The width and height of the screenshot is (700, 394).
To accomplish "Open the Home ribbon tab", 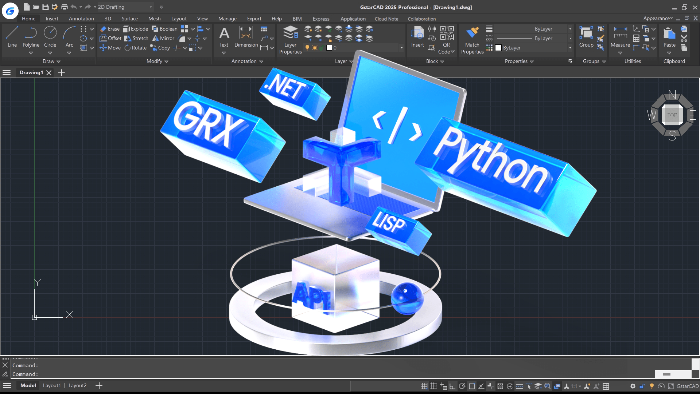I will pyautogui.click(x=28, y=19).
